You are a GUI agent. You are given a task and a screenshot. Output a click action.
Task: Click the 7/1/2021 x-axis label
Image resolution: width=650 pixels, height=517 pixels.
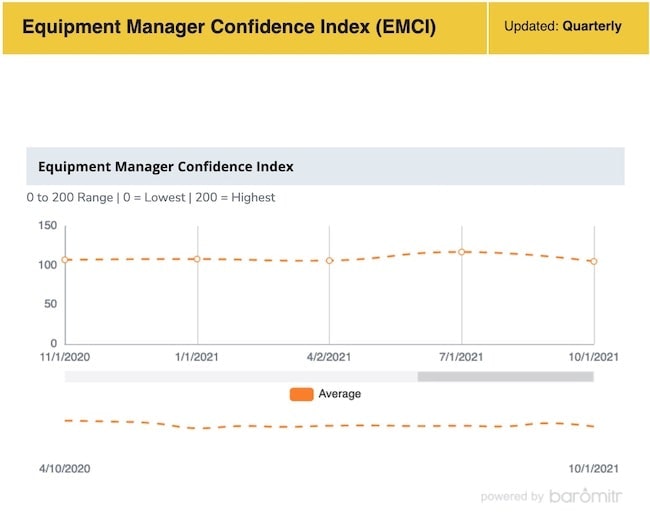461,357
